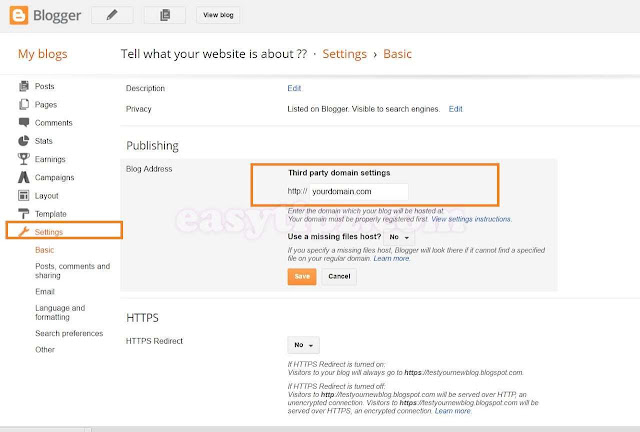Click the HTTPS Redirect label
Image resolution: width=640 pixels, height=432 pixels.
point(154,341)
